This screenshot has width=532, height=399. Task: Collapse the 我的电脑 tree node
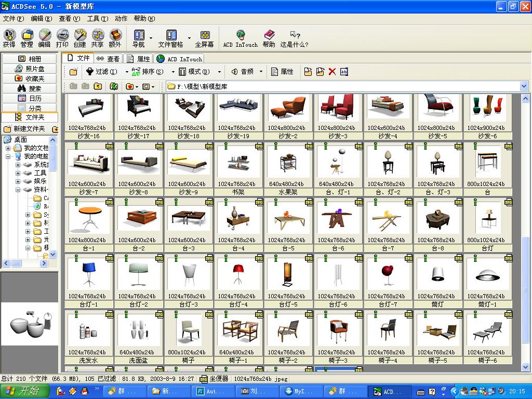pos(8,156)
